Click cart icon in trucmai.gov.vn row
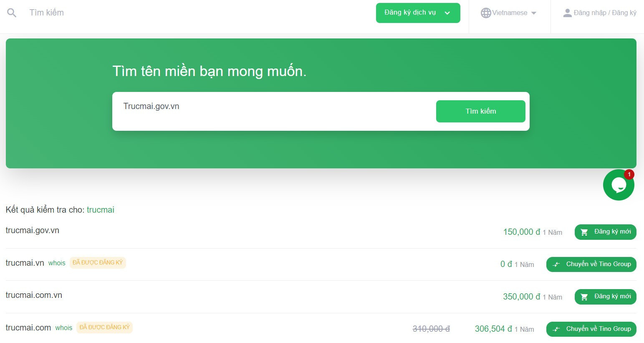 click(x=584, y=232)
